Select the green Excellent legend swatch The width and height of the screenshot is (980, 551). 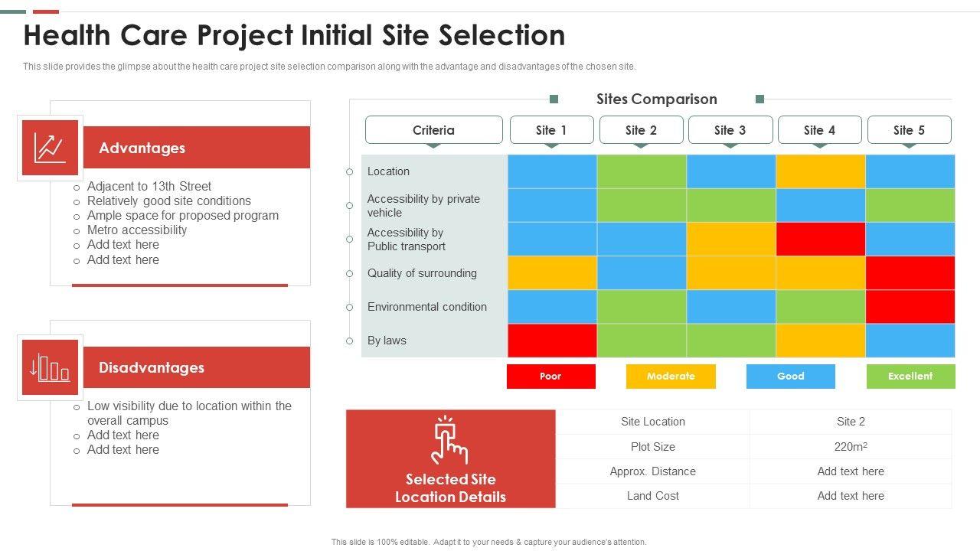pyautogui.click(x=911, y=377)
